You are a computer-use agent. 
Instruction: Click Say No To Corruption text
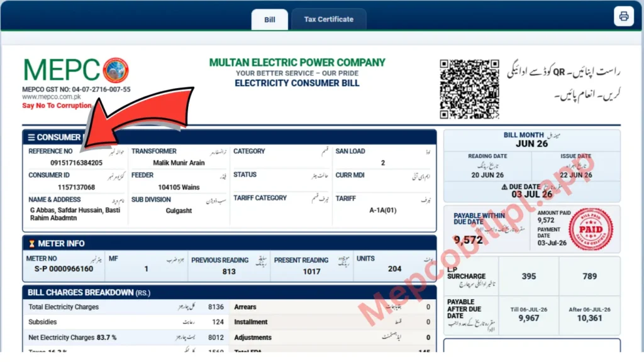pyautogui.click(x=57, y=106)
